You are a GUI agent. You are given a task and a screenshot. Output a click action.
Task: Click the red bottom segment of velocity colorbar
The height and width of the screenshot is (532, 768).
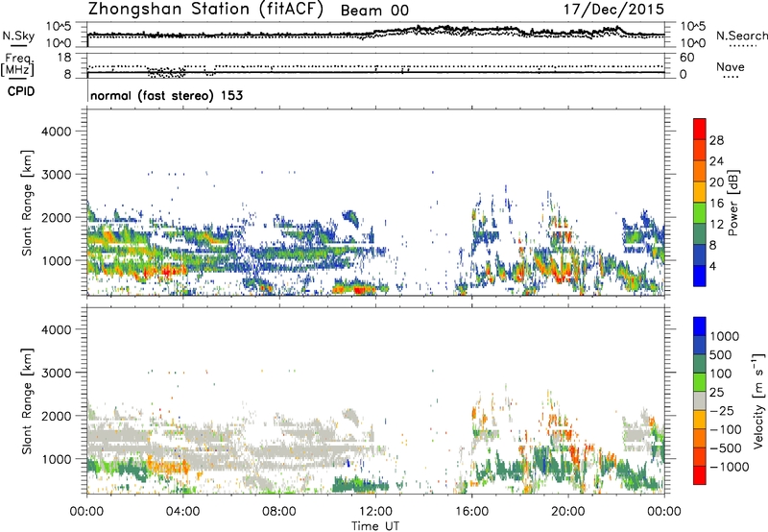[700, 475]
